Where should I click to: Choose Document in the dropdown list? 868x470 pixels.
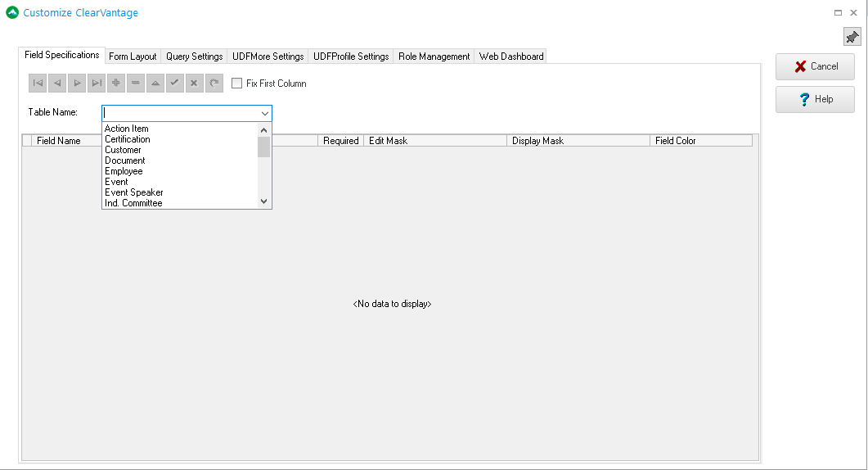[181, 160]
